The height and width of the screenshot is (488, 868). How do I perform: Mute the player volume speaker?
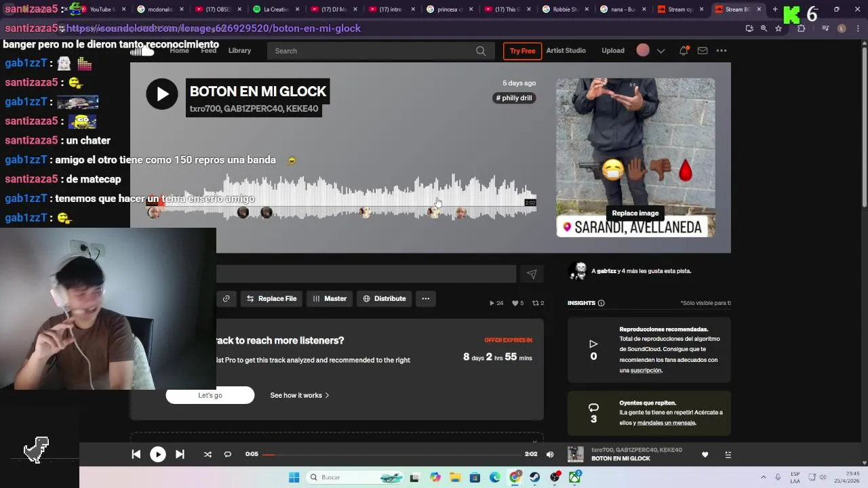click(550, 454)
